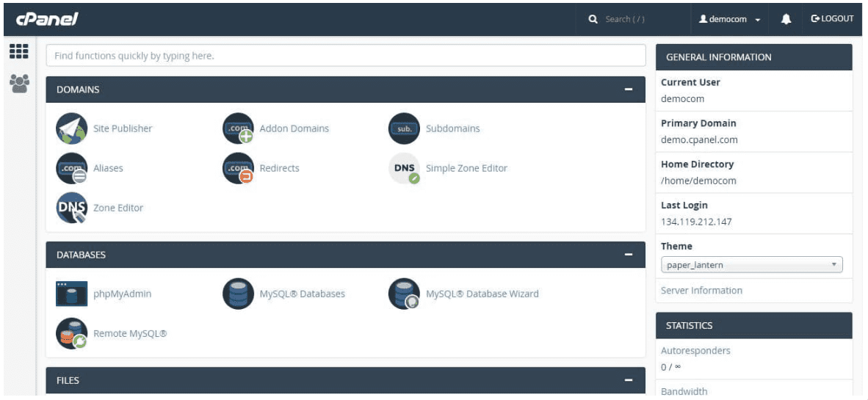868x400 pixels.
Task: Open the Addon Domains icon
Action: 238,128
